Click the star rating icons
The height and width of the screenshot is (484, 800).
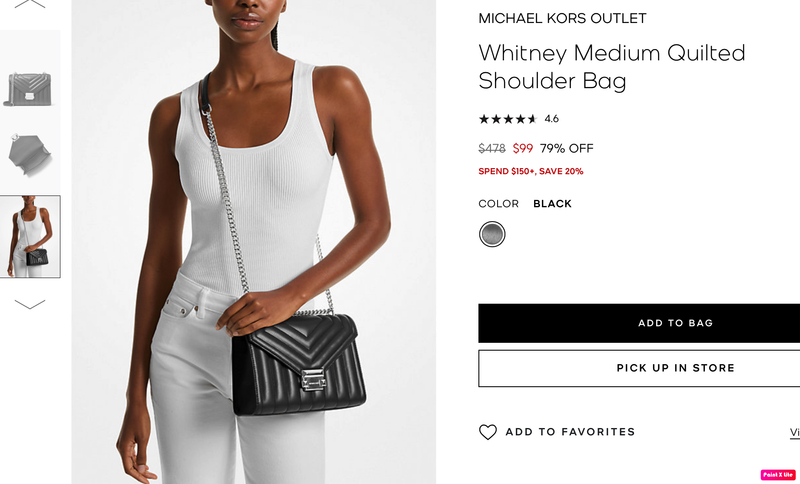[x=508, y=119]
